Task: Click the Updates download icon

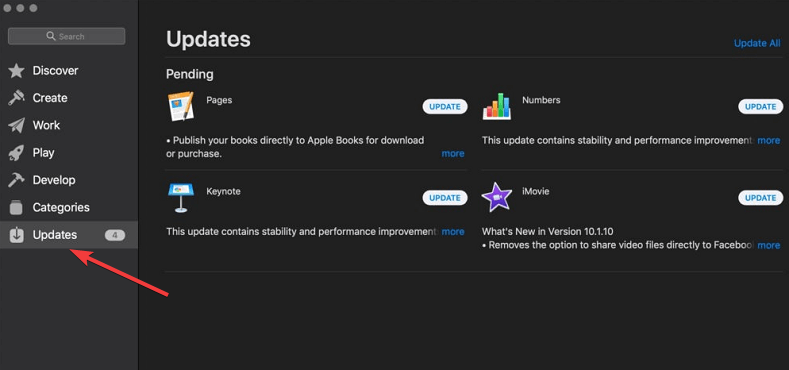Action: [16, 235]
